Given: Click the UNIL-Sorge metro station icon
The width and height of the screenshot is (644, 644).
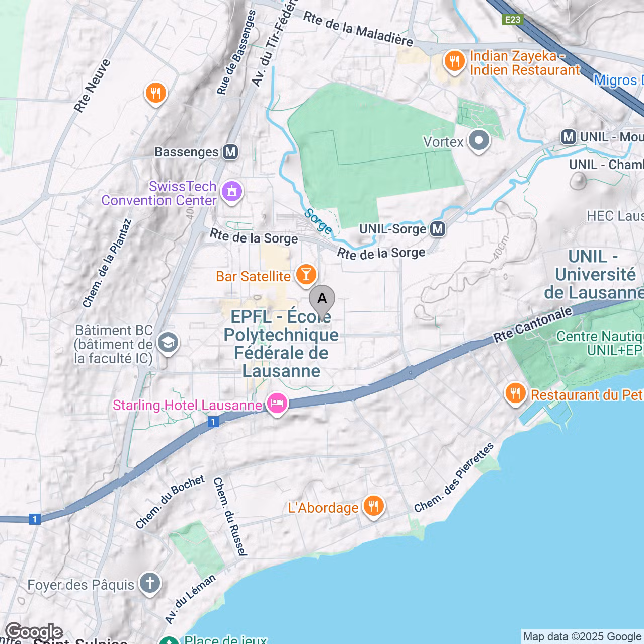Looking at the screenshot, I should tap(438, 229).
